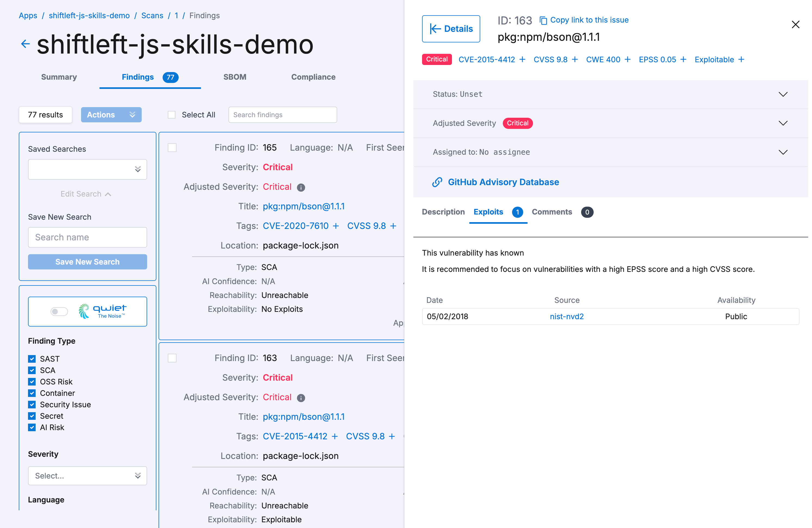Screen dimensions: 812x528
Task: Open the GitHub Advisory Database link
Action: (x=503, y=182)
